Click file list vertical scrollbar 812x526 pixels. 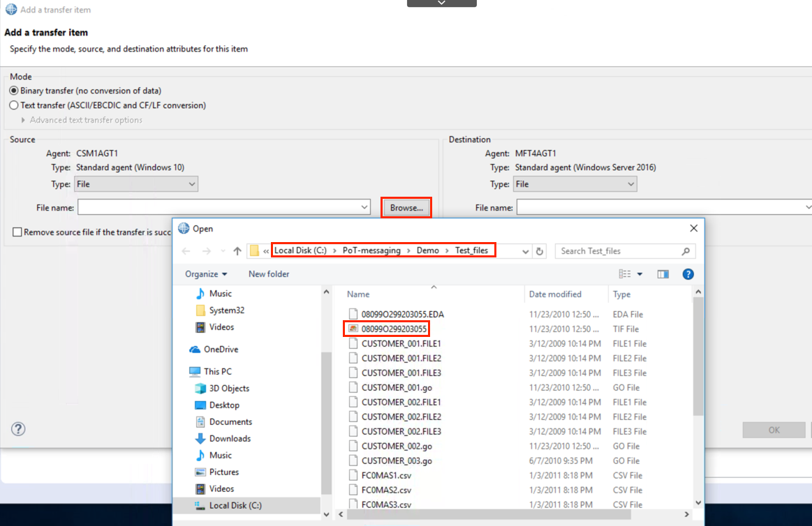pos(698,357)
